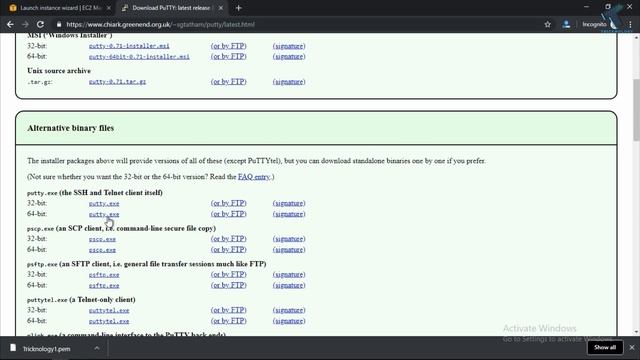Open downloaded Tricknology1.pem file
Image resolution: width=640 pixels, height=360 pixels.
[46, 349]
